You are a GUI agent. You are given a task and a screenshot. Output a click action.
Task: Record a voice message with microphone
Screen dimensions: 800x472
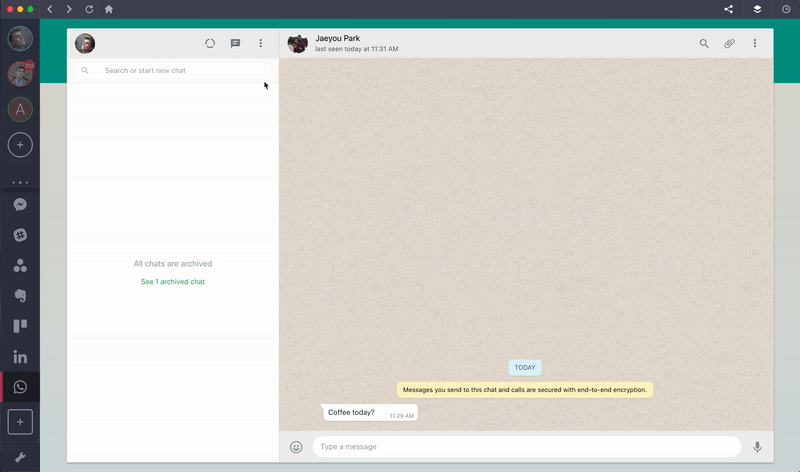[x=757, y=447]
